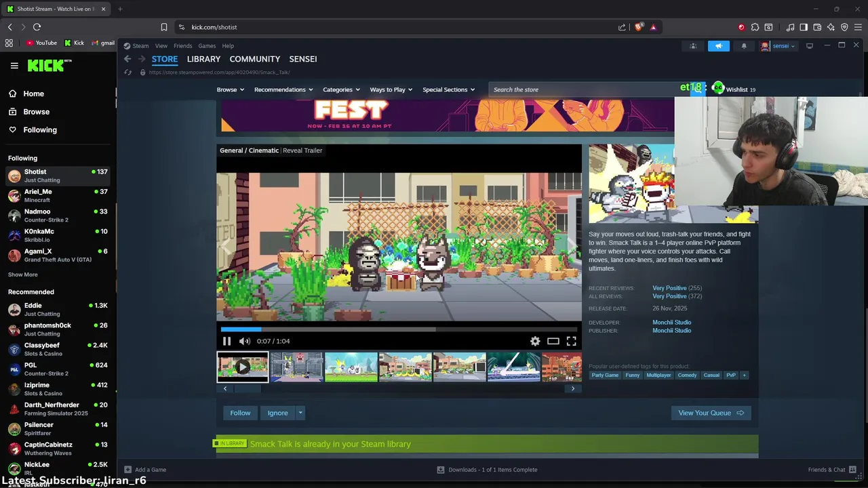Switch to Steam Big Picture mode icon

click(810, 46)
